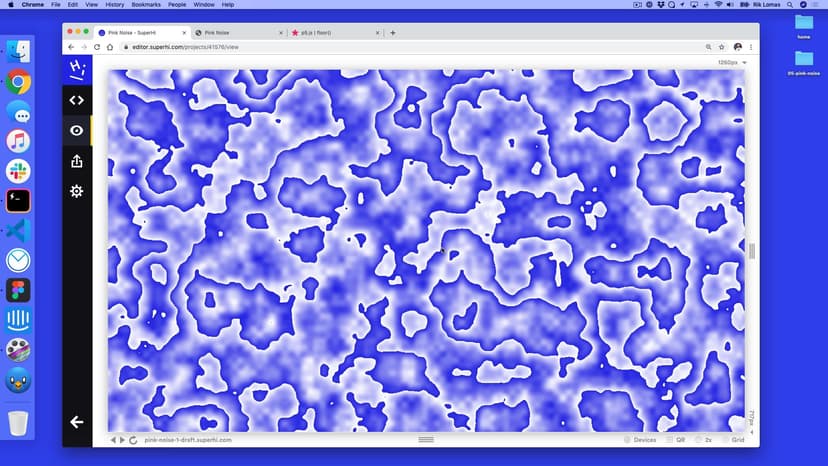Click the share/export icon in sidebar
The width and height of the screenshot is (828, 466).
(x=76, y=161)
